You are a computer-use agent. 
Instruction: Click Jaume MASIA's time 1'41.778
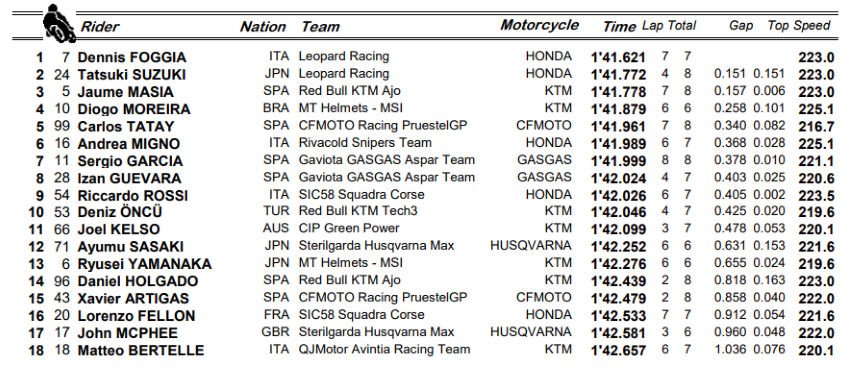point(618,92)
